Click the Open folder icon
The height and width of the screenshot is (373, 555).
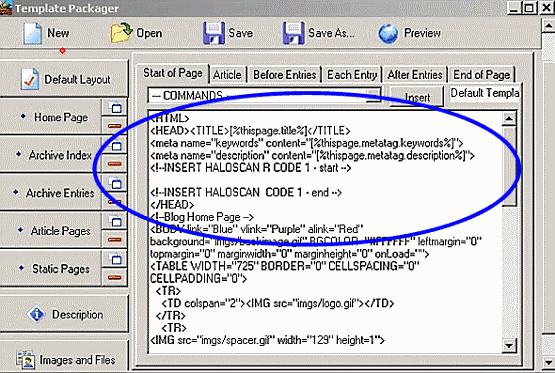click(x=121, y=33)
